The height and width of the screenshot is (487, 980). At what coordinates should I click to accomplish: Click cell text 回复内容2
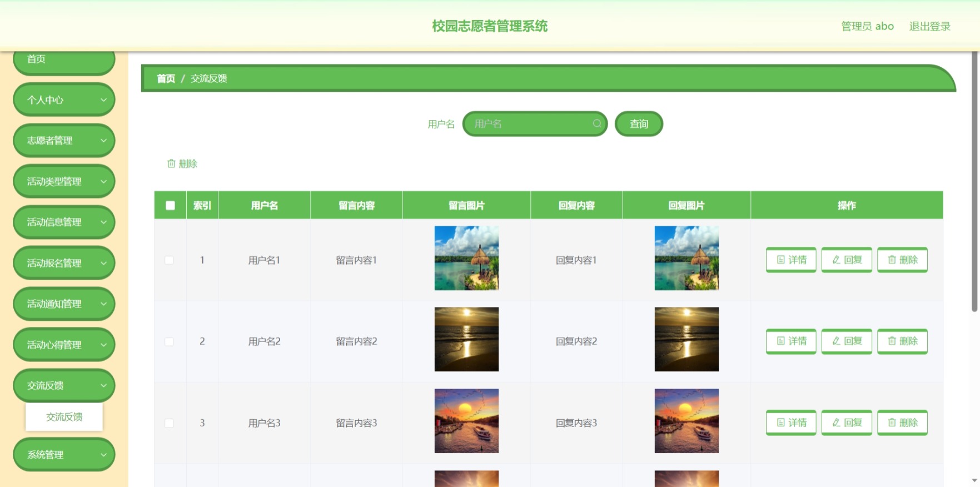(x=576, y=341)
